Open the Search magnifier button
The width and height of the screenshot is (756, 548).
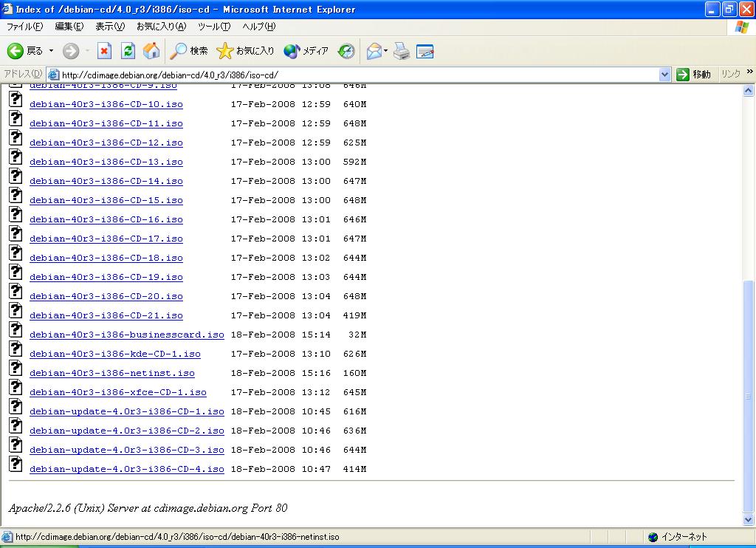point(190,51)
